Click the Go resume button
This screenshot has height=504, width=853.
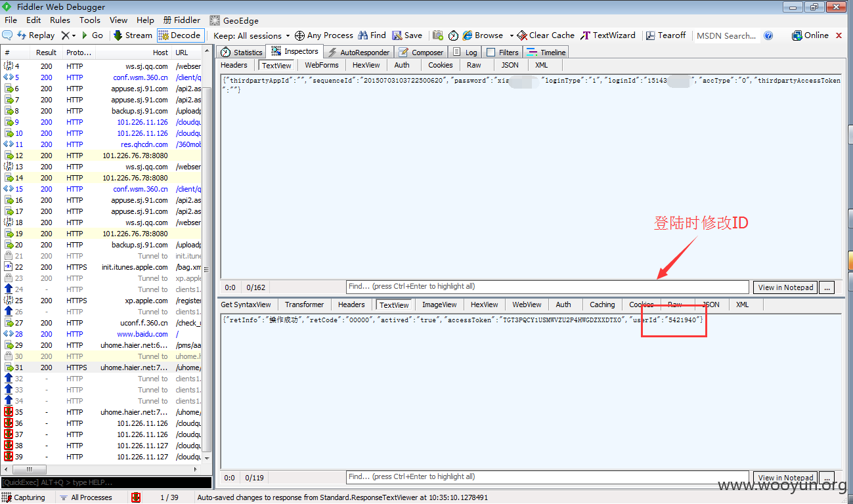[92, 35]
